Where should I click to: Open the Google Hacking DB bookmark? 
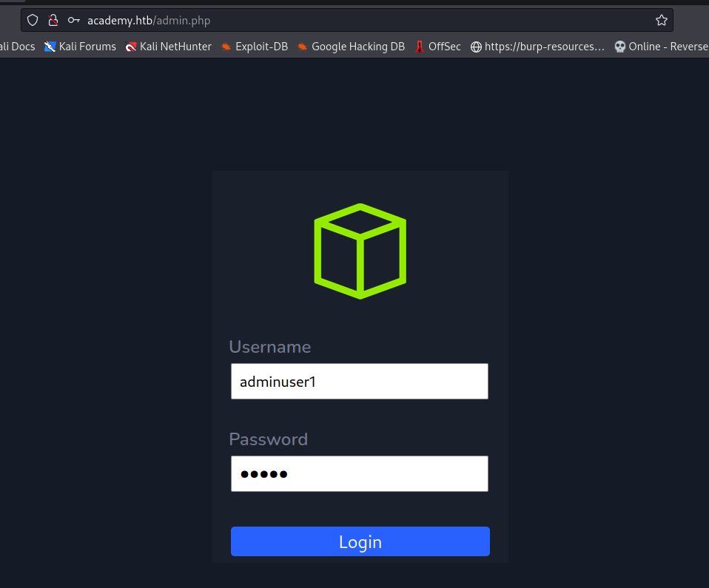click(351, 47)
